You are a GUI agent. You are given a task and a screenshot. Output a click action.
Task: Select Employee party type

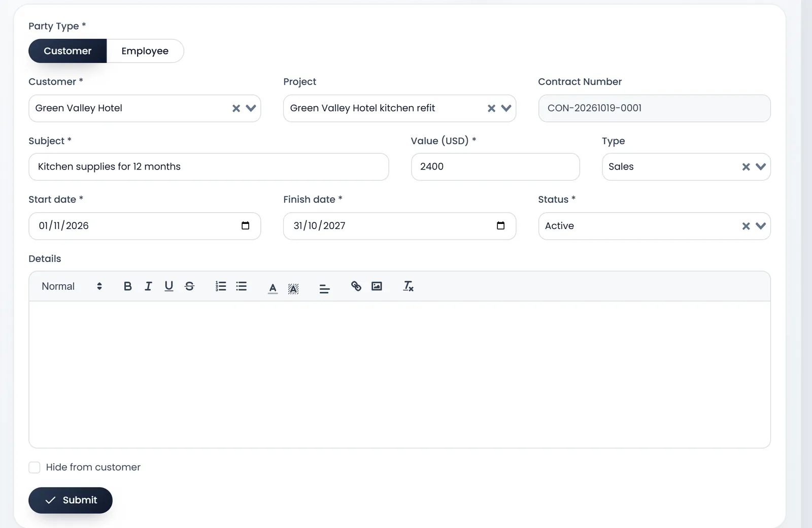pos(145,51)
